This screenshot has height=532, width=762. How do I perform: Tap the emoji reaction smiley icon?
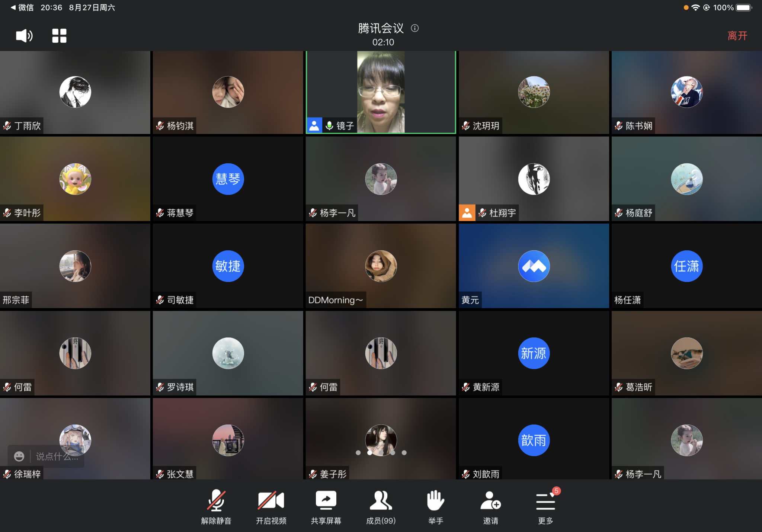[19, 456]
